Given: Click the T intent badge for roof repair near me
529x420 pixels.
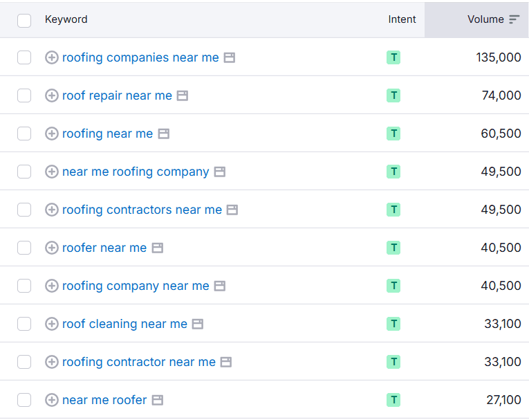Looking at the screenshot, I should (x=393, y=95).
